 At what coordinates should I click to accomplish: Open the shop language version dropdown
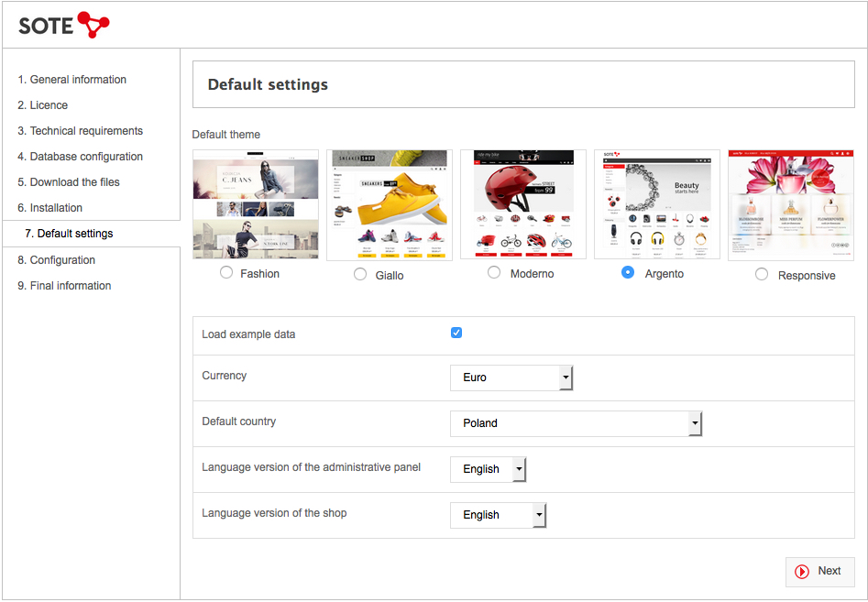498,515
